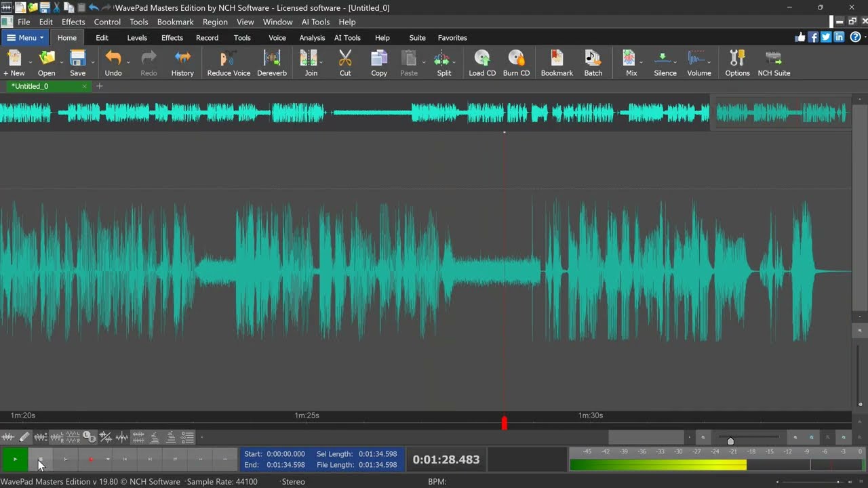This screenshot has height=488, width=868.
Task: Open the blue Menu dropdown
Action: click(x=25, y=38)
